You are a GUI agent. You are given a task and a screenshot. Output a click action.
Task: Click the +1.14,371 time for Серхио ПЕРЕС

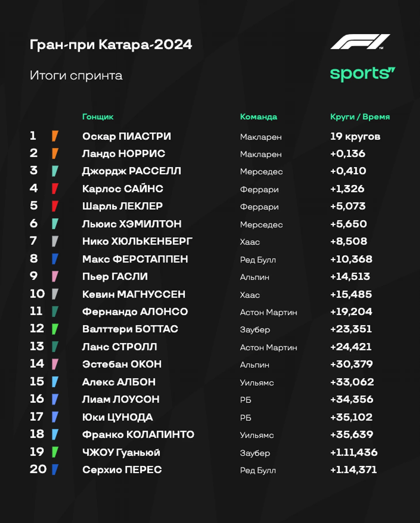coord(353,470)
